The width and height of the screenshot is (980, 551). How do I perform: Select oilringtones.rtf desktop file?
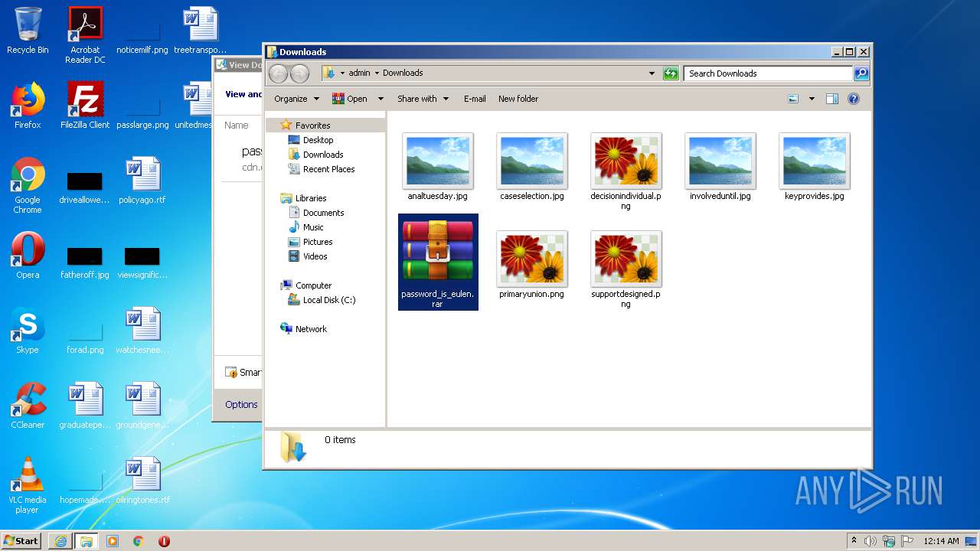(x=142, y=481)
